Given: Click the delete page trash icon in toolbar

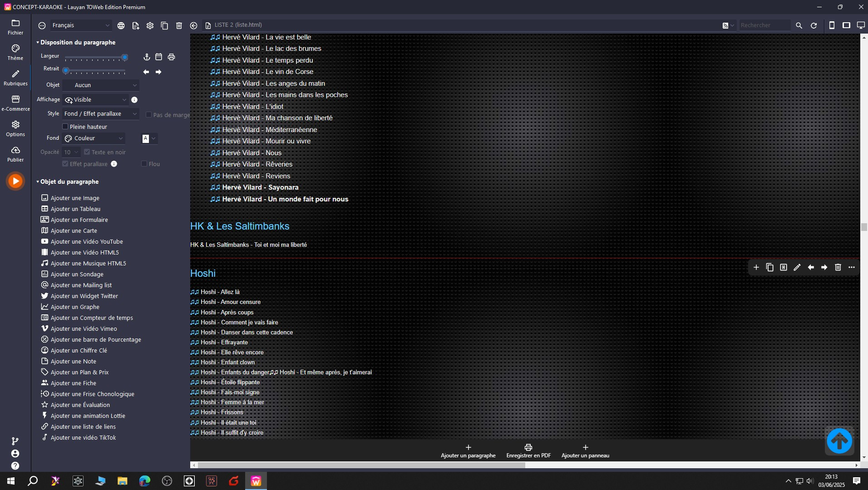Looking at the screenshot, I should 179,25.
